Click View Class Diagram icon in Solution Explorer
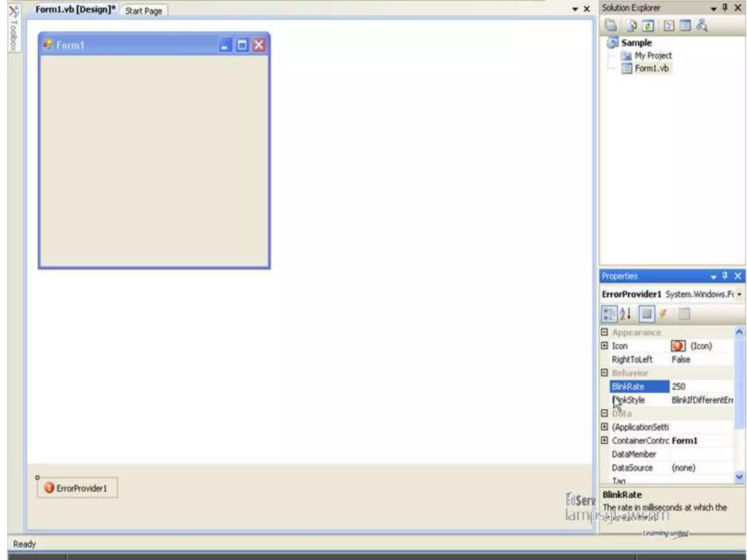Screen dimensions: 747x560 point(702,26)
